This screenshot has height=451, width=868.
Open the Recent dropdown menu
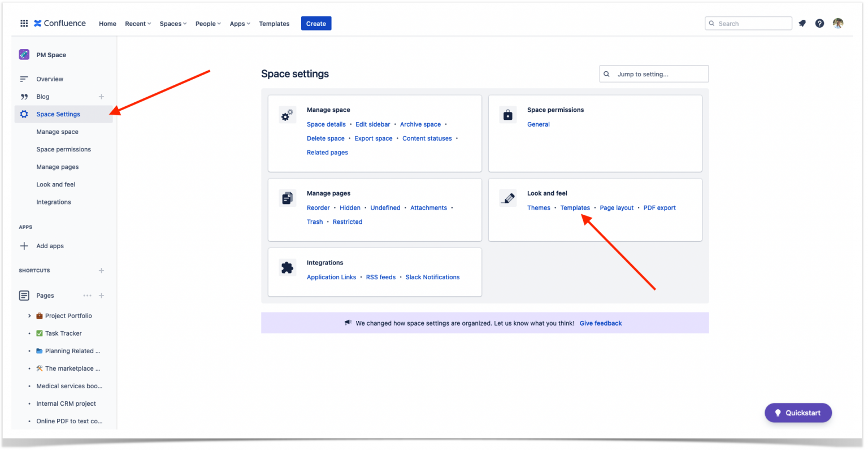[x=137, y=23]
